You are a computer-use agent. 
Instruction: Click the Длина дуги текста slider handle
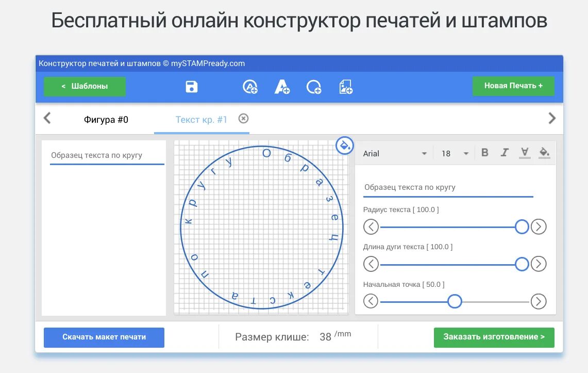(522, 264)
